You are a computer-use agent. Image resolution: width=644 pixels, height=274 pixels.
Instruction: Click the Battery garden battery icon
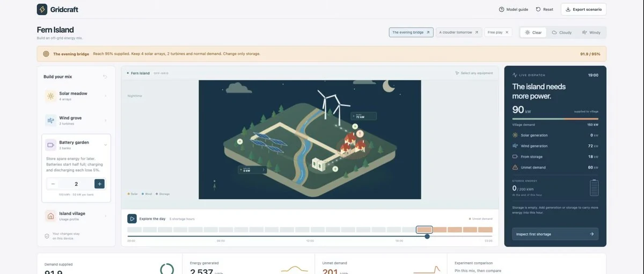pos(50,145)
